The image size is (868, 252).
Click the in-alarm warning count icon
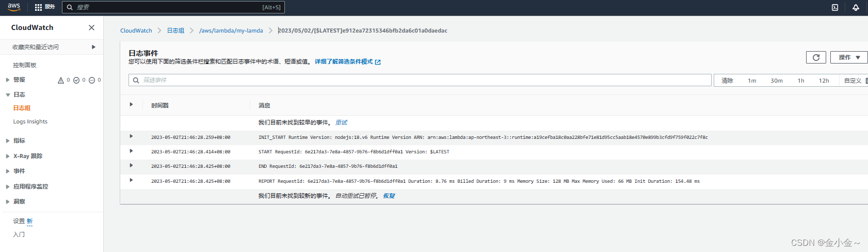[61, 80]
